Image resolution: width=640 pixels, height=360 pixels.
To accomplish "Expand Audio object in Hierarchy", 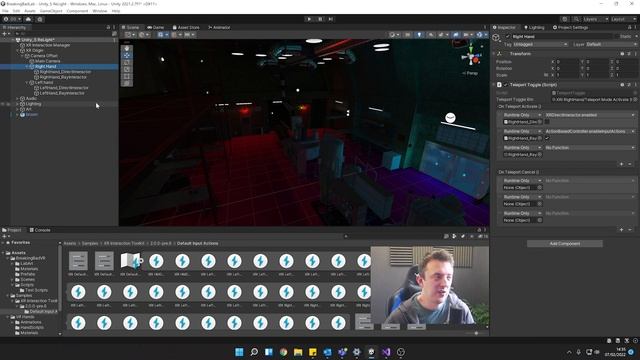I will (x=17, y=98).
